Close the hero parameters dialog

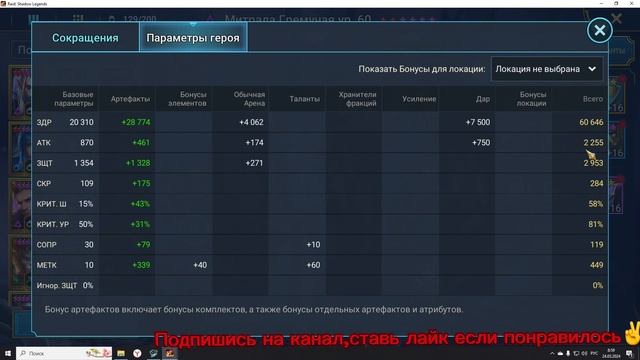(x=600, y=30)
